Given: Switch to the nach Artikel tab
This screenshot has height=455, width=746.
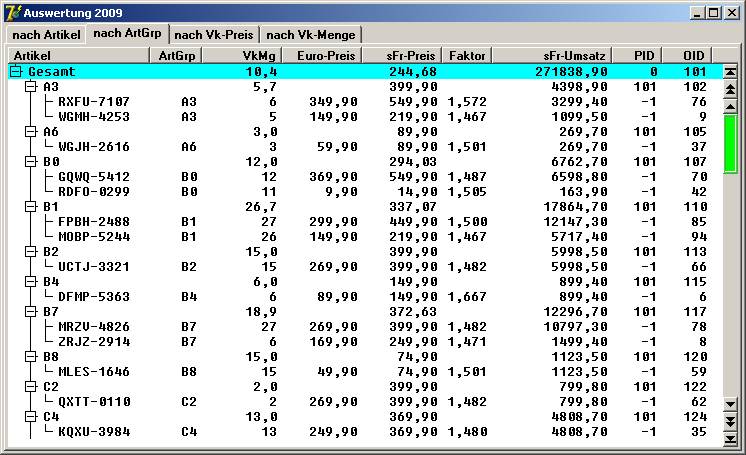Looking at the screenshot, I should (x=46, y=35).
